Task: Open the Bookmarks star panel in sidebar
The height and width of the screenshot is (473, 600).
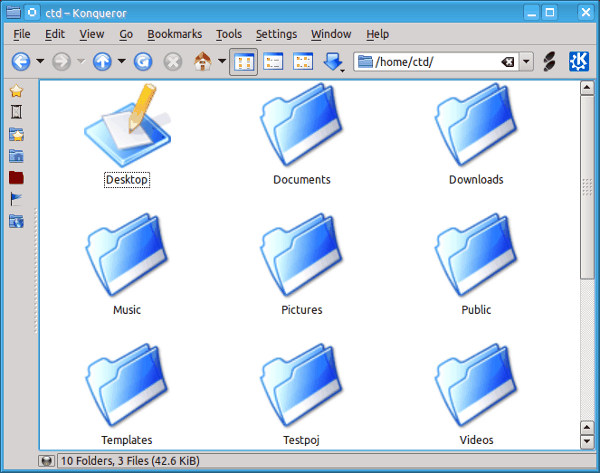Action: pyautogui.click(x=16, y=90)
